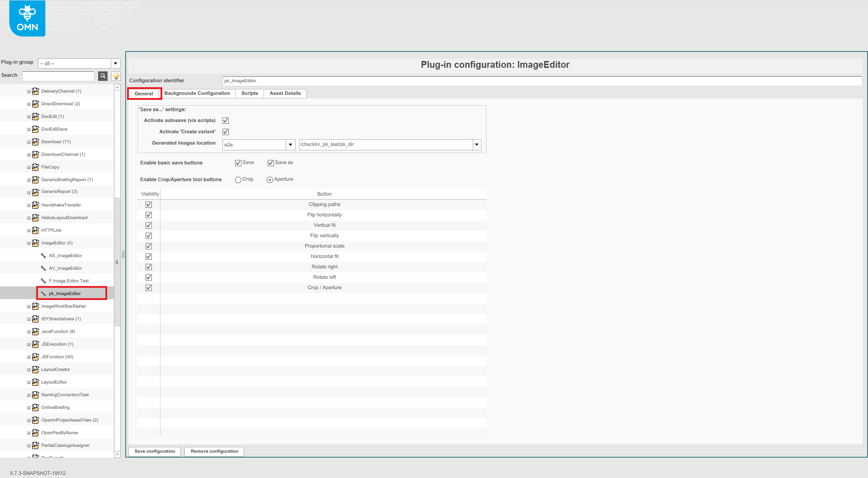Uncheck 'Activate autosave (via scripts)'

pyautogui.click(x=226, y=120)
